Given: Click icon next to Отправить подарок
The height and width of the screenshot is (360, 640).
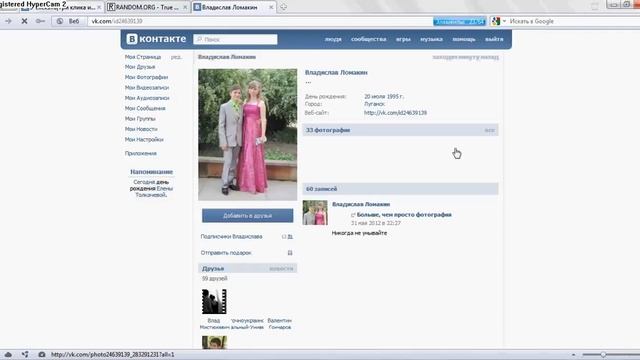Looking at the screenshot, I should 290,253.
